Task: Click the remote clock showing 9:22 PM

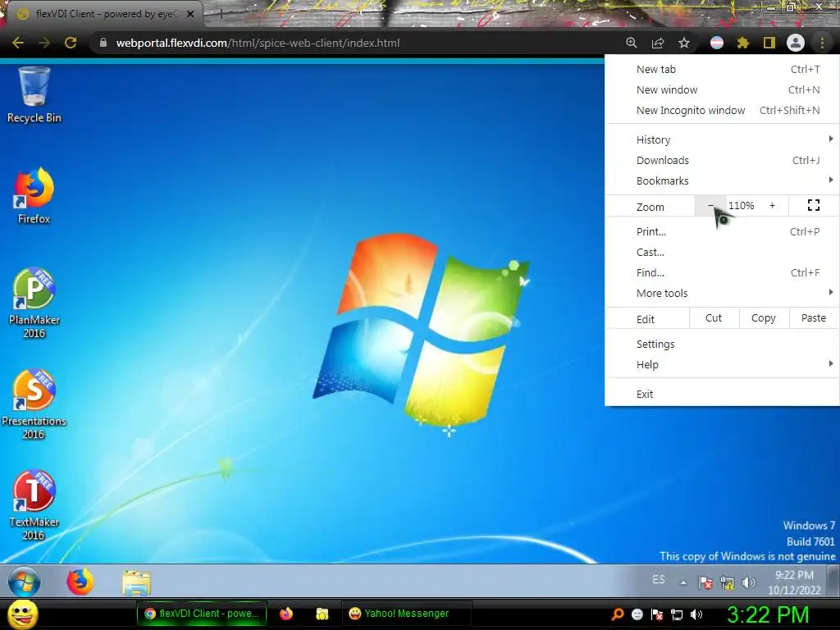Action: [794, 582]
